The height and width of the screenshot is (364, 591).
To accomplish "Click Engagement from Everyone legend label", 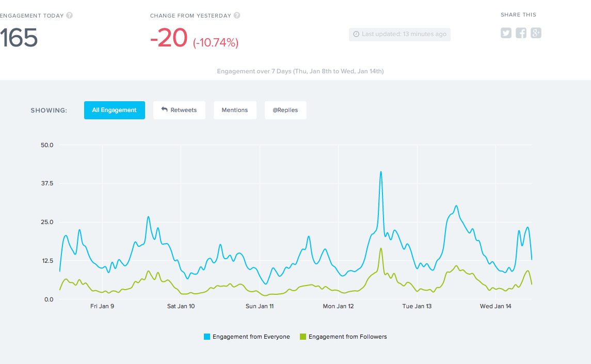I will pyautogui.click(x=251, y=337).
